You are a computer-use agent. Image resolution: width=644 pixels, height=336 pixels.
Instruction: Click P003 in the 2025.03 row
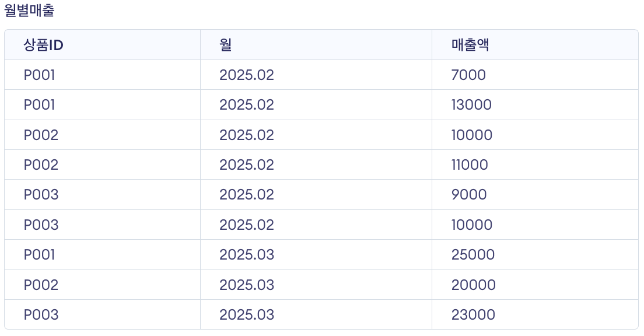click(102, 314)
